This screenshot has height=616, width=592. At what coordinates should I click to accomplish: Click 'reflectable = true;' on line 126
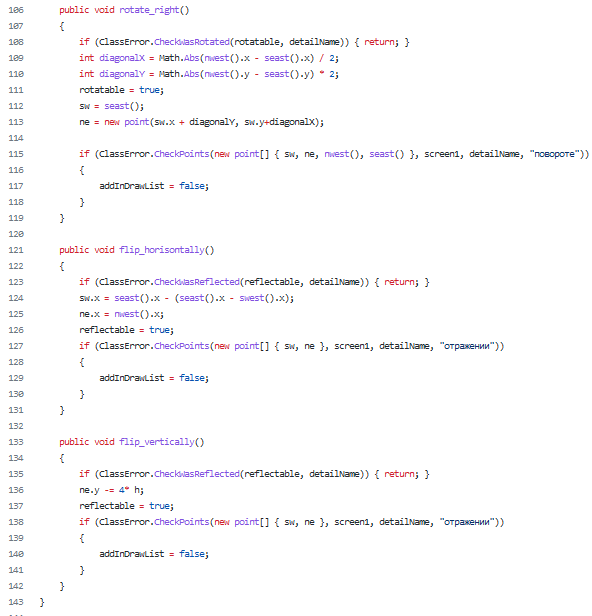point(126,330)
